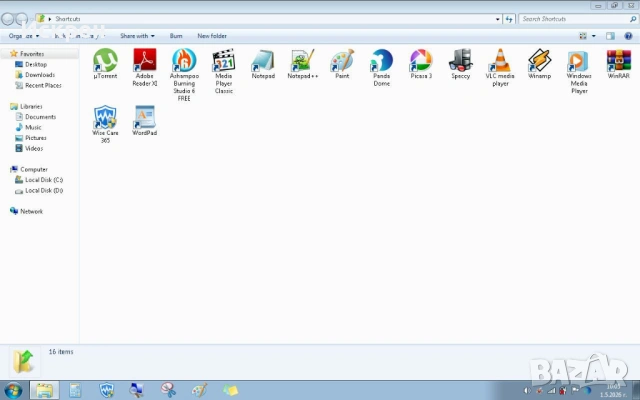Open Sticky Notes from the taskbar
Viewport: 640px width, 400px height.
(x=231, y=390)
